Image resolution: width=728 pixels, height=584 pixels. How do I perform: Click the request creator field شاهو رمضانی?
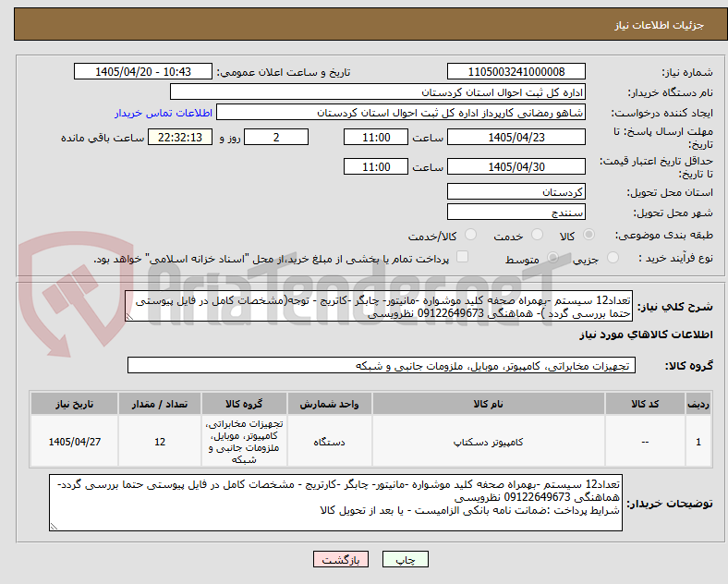point(401,113)
